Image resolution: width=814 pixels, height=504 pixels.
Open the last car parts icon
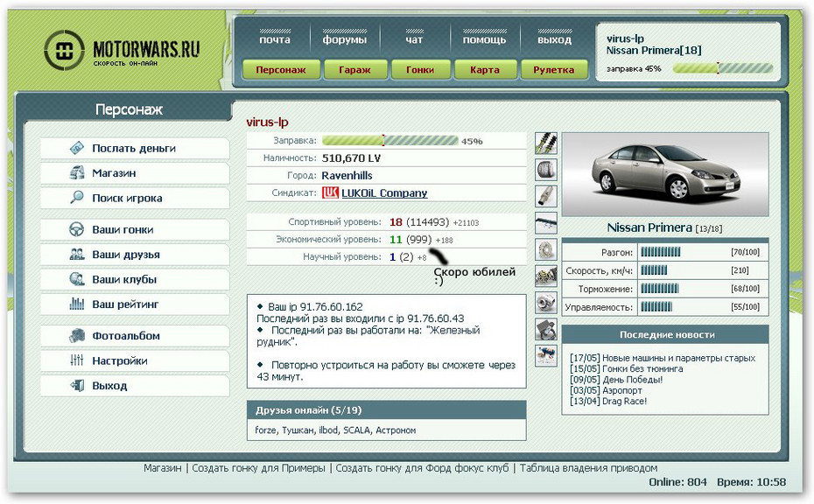[x=546, y=355]
